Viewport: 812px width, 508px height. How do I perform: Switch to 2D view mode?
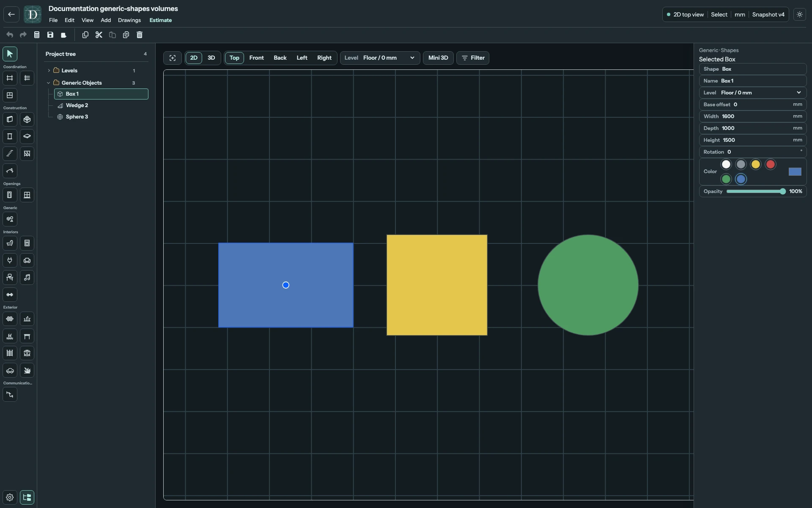194,58
